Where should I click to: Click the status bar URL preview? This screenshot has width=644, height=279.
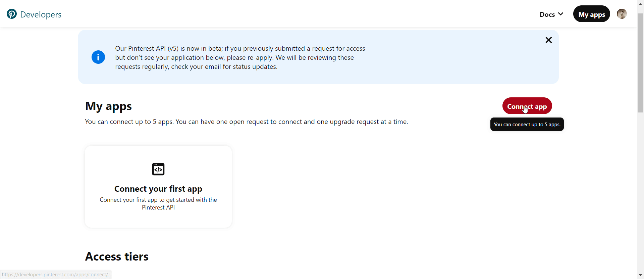tap(55, 275)
